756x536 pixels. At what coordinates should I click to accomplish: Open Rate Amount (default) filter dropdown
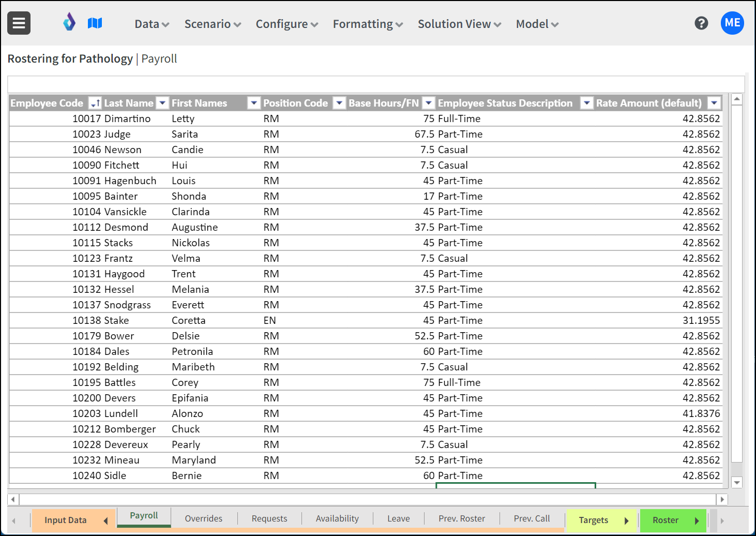pos(714,103)
